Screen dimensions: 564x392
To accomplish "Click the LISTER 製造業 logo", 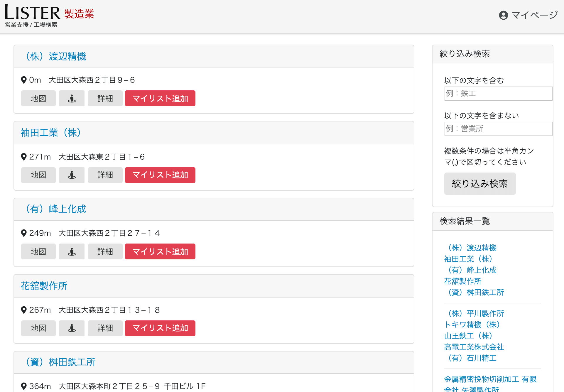I will click(x=49, y=12).
